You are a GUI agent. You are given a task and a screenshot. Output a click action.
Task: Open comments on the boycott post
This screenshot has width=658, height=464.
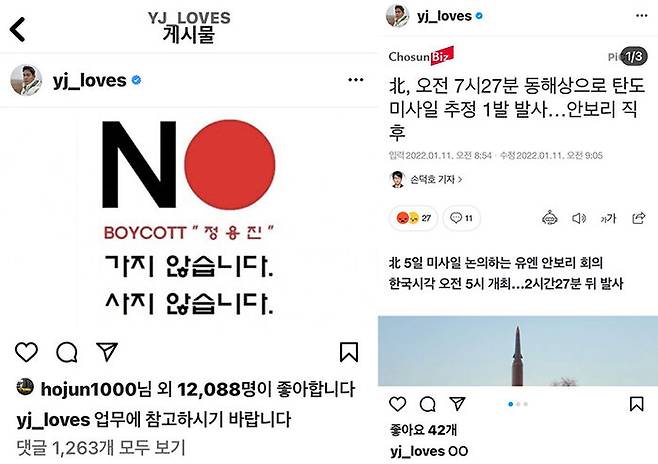67,352
